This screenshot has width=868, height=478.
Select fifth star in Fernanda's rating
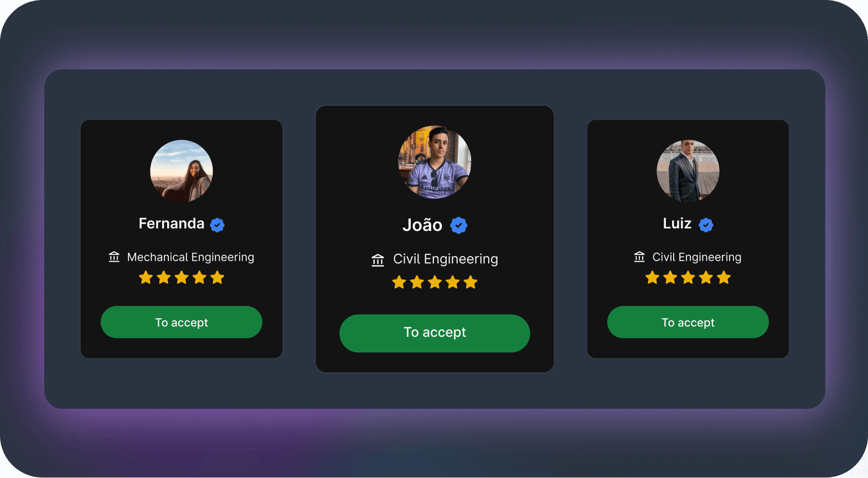pos(218,277)
